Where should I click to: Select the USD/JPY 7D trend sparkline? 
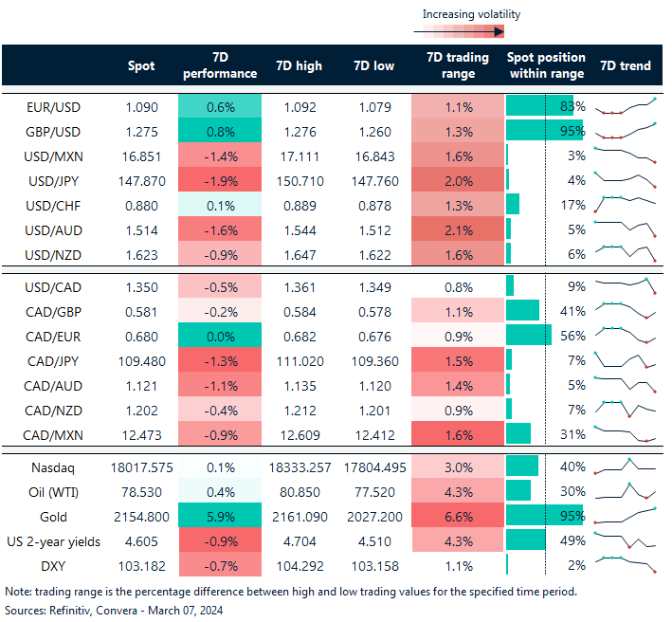click(625, 177)
